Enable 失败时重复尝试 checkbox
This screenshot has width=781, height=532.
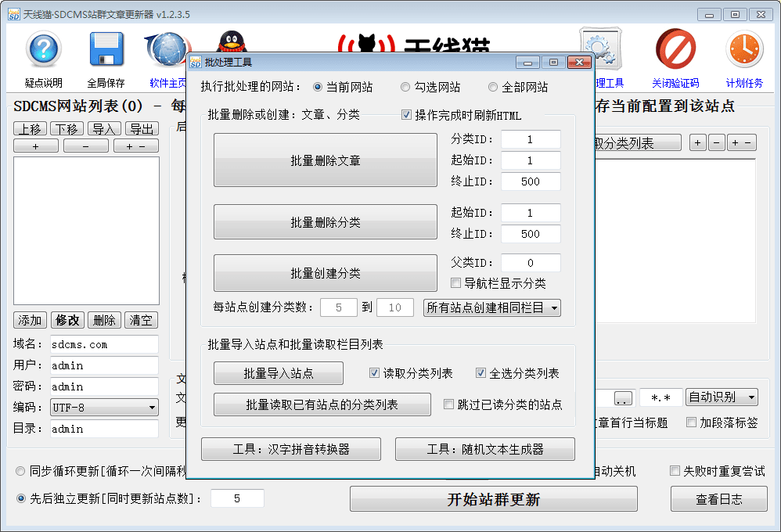[x=675, y=470]
